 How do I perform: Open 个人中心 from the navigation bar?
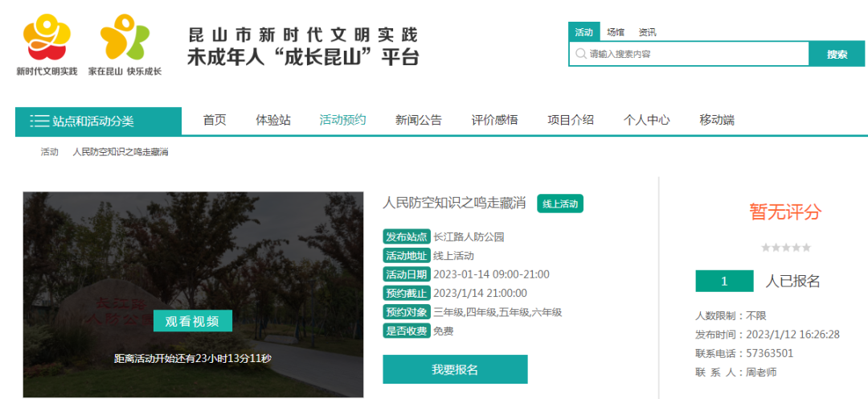[x=646, y=120]
